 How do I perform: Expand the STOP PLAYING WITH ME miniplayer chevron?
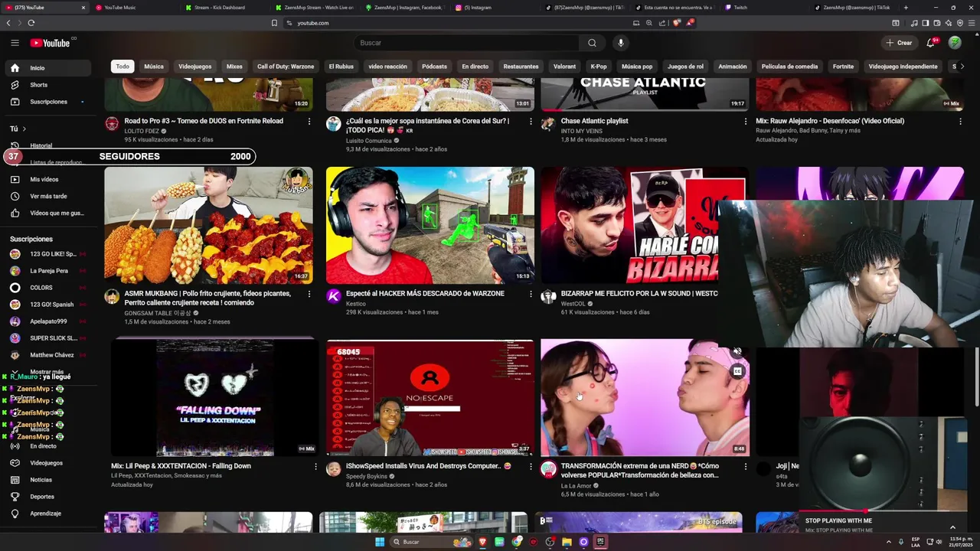tap(952, 527)
